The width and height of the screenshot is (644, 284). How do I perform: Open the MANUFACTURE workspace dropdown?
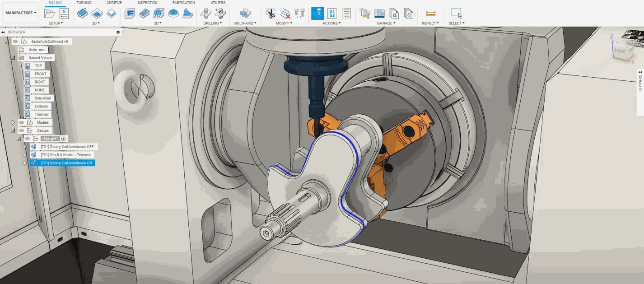tap(21, 13)
